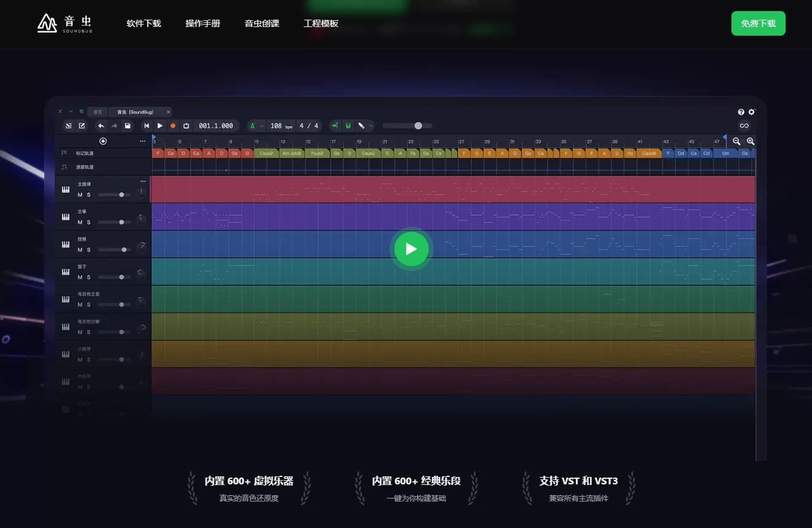Click the help question mark icon
This screenshot has height=528, width=812.
(741, 112)
